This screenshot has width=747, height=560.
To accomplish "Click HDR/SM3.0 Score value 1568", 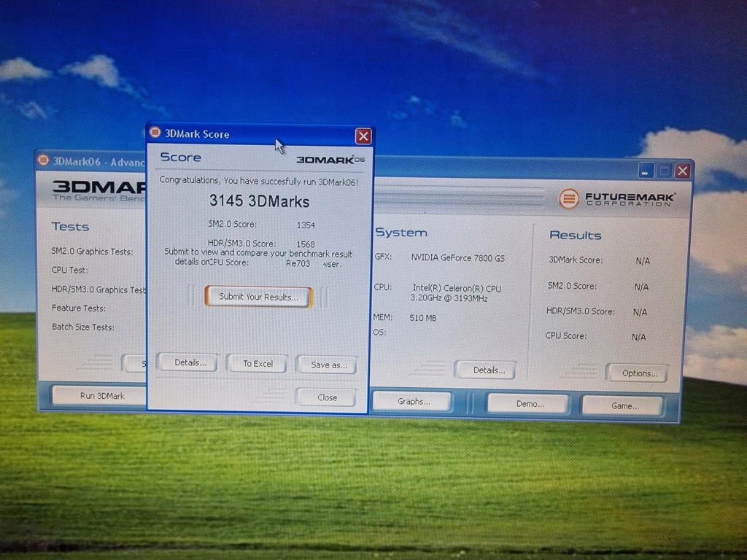I will click(x=306, y=244).
